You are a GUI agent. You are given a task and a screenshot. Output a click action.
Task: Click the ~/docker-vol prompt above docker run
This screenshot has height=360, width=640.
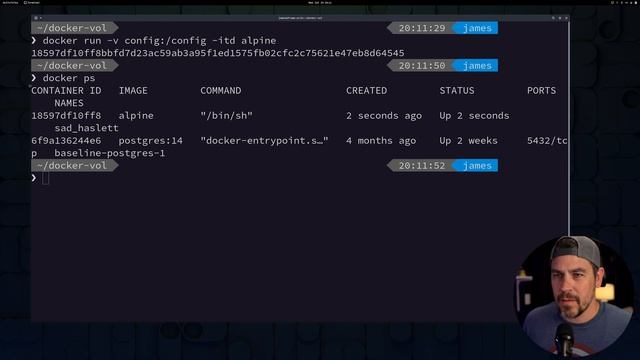74,28
